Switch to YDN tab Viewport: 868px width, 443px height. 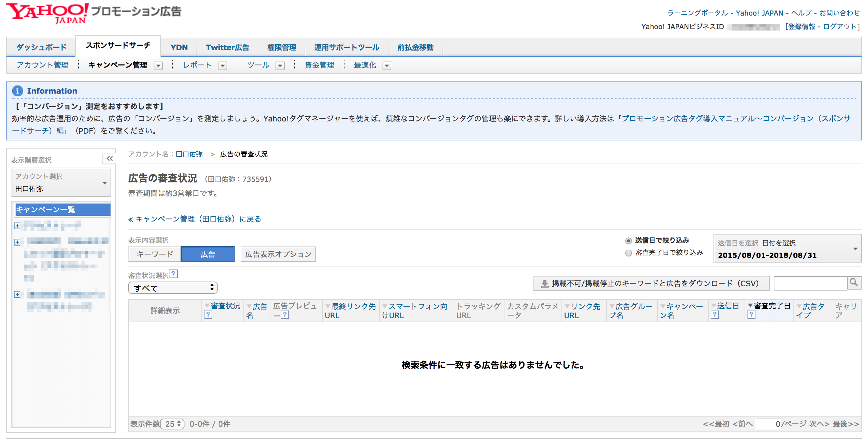(x=179, y=47)
